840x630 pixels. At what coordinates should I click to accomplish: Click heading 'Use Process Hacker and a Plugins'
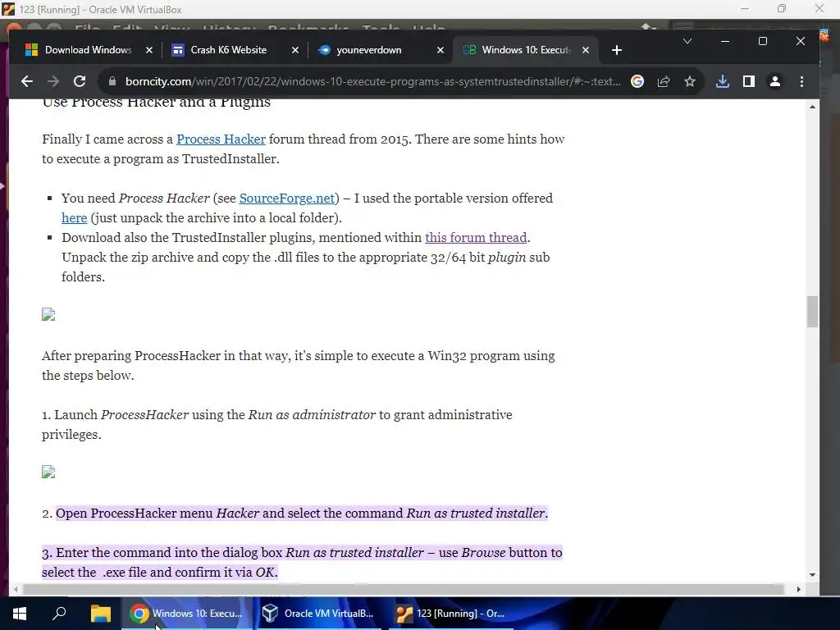(x=157, y=103)
